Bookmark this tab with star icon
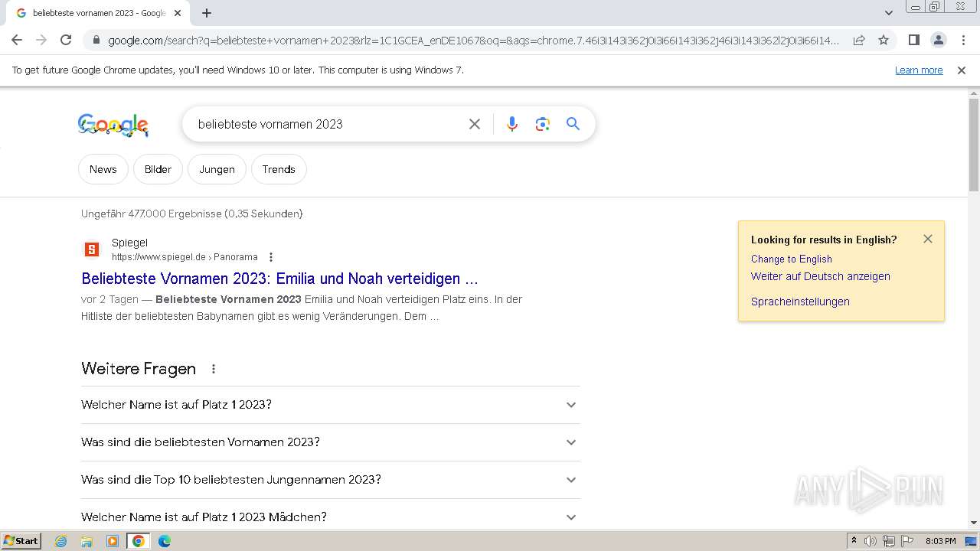 coord(884,40)
